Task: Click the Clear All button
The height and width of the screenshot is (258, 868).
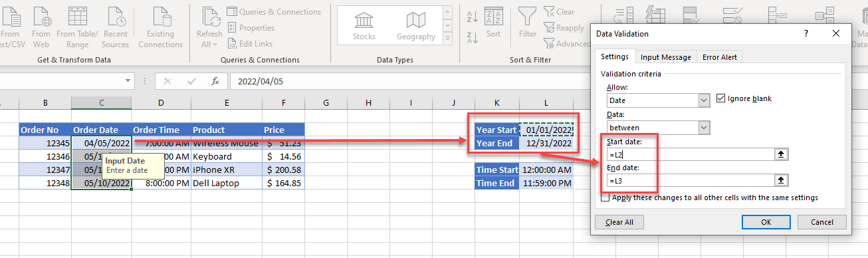Action: coord(619,222)
